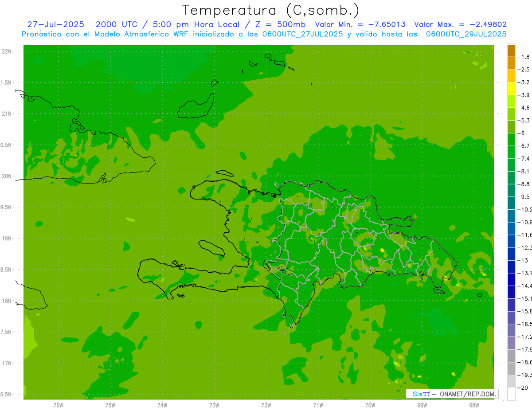Click the 'Temperatura (C,somb.)' title
532x411 pixels.
pos(270,10)
